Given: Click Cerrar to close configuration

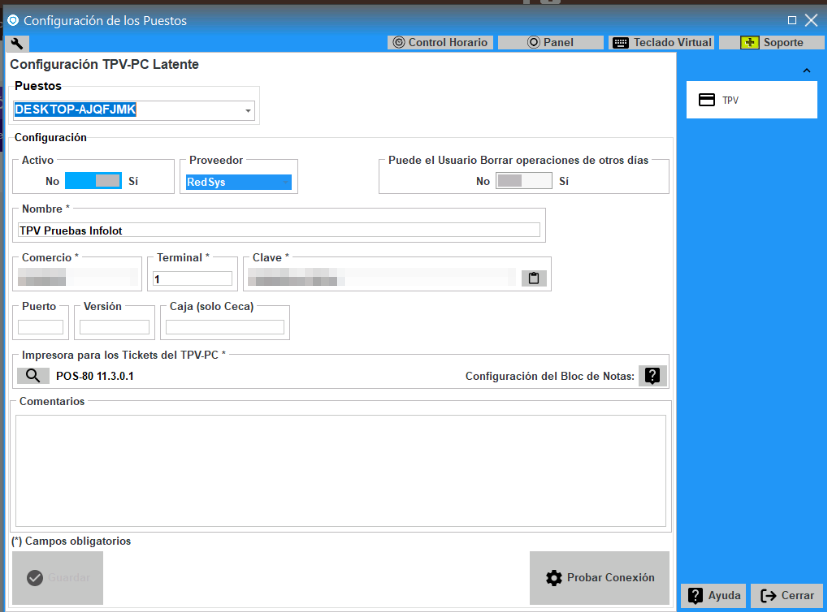Looking at the screenshot, I should pyautogui.click(x=787, y=596).
